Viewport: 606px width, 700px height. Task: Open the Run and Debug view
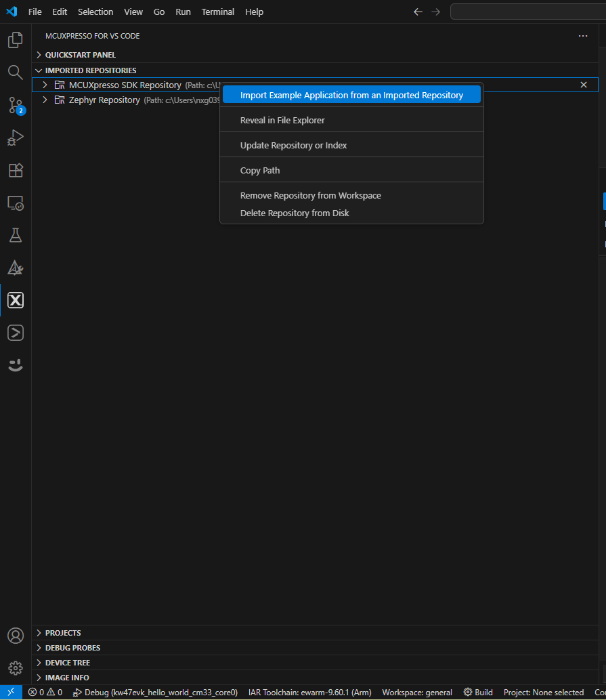(x=15, y=138)
